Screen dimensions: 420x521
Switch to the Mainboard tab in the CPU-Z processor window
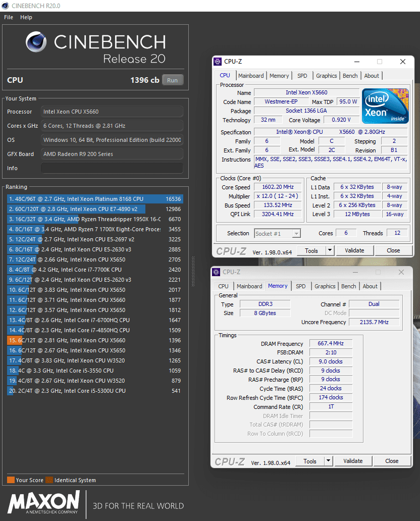click(251, 76)
